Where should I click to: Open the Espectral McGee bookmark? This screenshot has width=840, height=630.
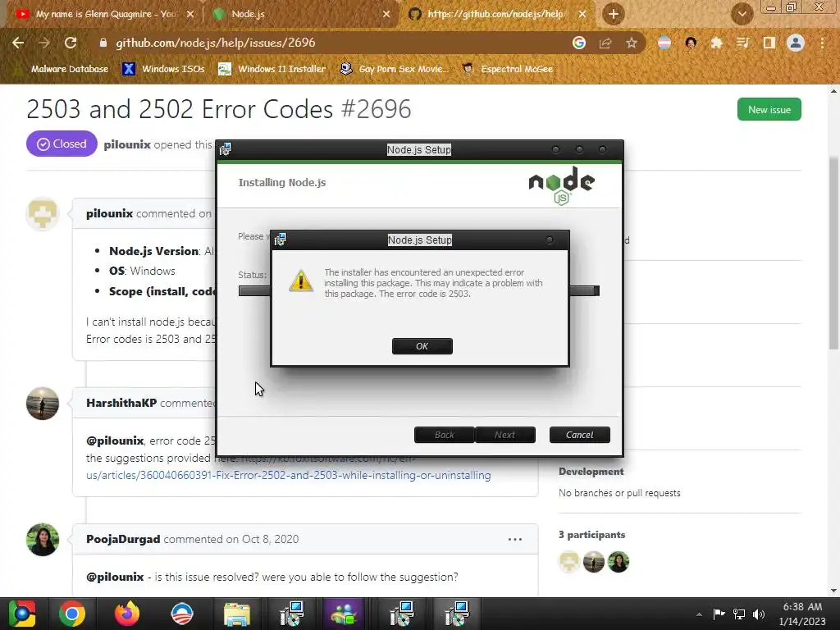[x=507, y=69]
